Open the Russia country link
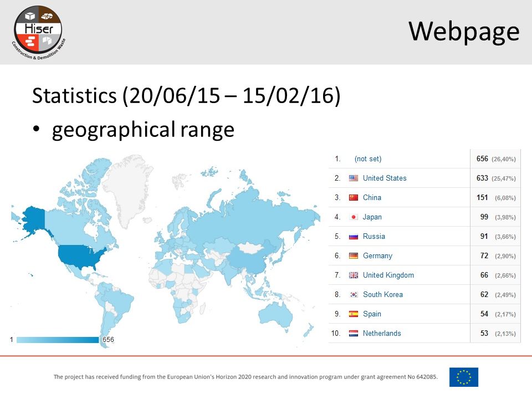This screenshot has width=532, height=399. (x=374, y=237)
